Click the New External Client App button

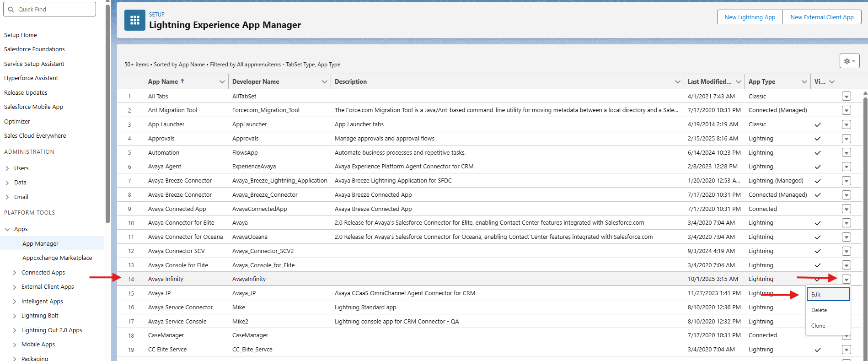(x=822, y=17)
